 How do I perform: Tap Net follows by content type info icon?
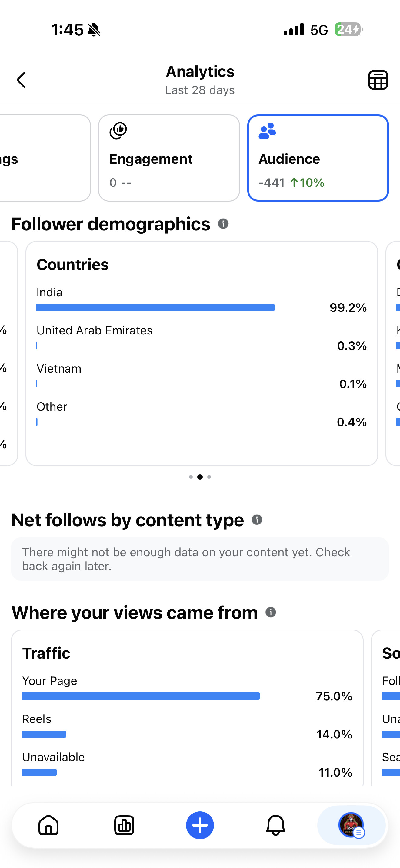click(x=257, y=520)
